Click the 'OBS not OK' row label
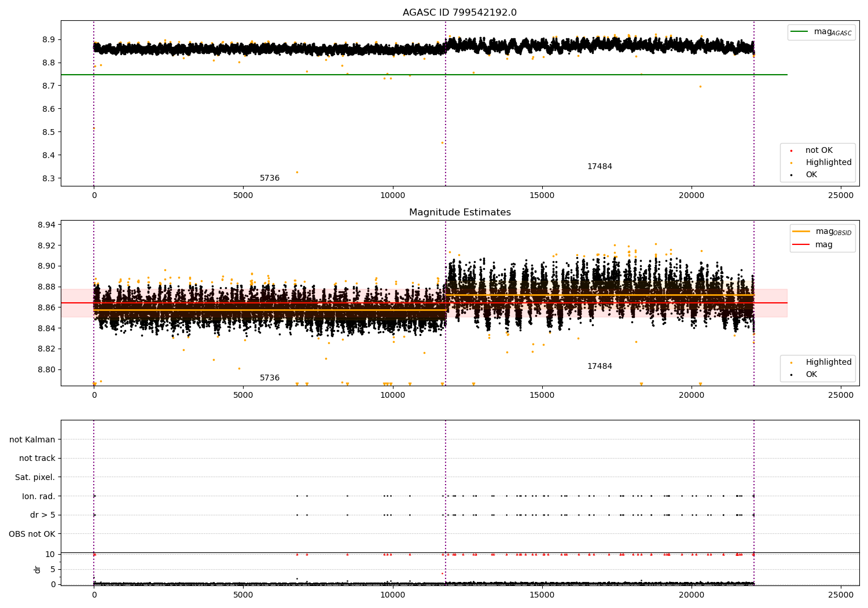Image resolution: width=868 pixels, height=608 pixels. [x=32, y=534]
